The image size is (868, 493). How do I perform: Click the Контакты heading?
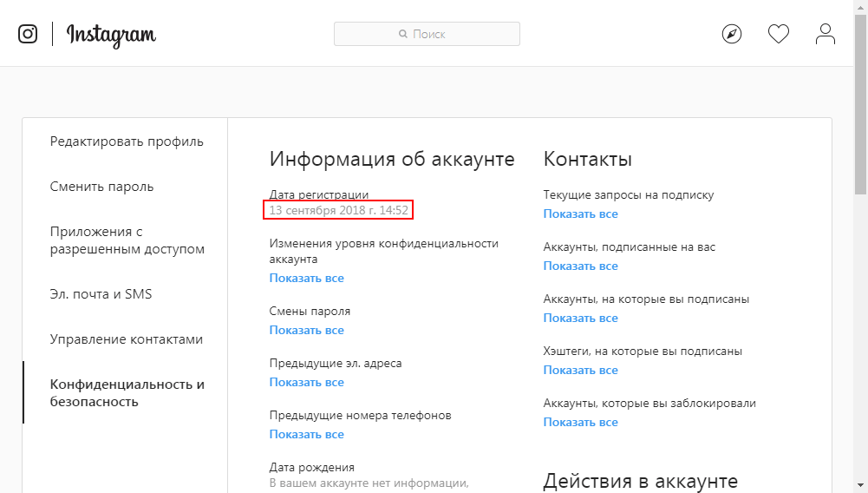[587, 159]
